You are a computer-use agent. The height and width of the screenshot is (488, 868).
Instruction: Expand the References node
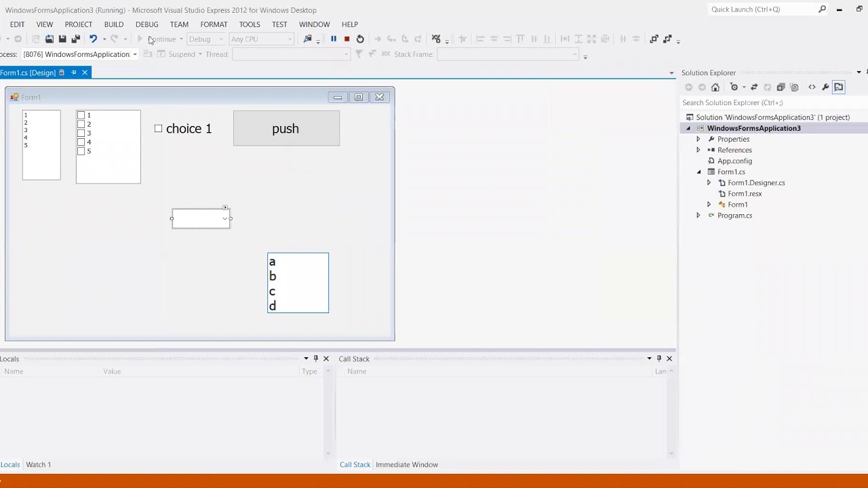pyautogui.click(x=698, y=150)
